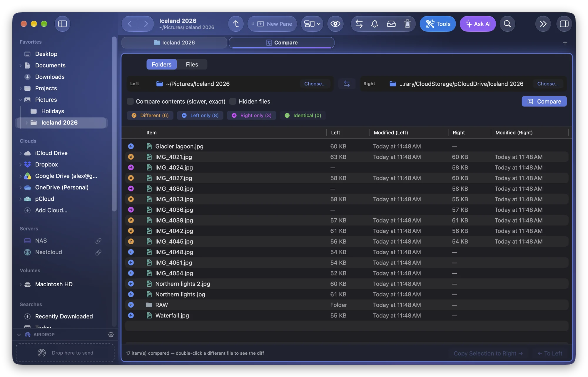Switch to the Iceland 2026 tab

[x=174, y=43]
